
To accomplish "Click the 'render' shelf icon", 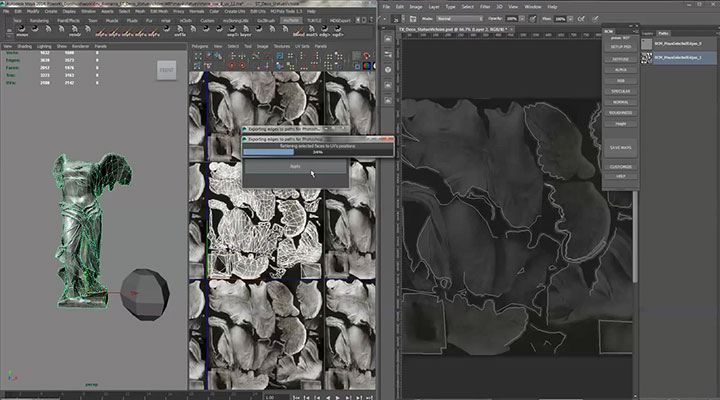I will [75, 28].
